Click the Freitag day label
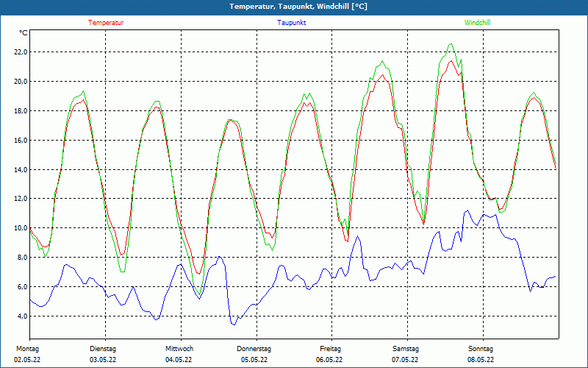 point(330,349)
